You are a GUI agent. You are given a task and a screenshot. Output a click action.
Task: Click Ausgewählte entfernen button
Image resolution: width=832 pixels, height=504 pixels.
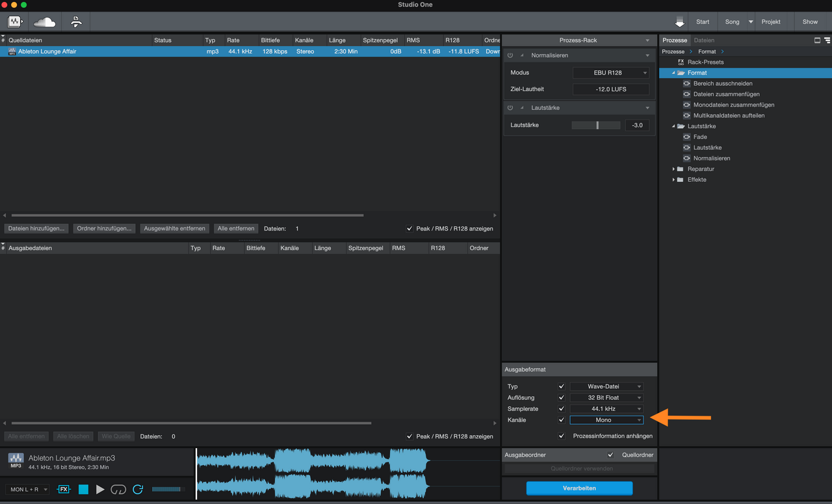pyautogui.click(x=175, y=229)
